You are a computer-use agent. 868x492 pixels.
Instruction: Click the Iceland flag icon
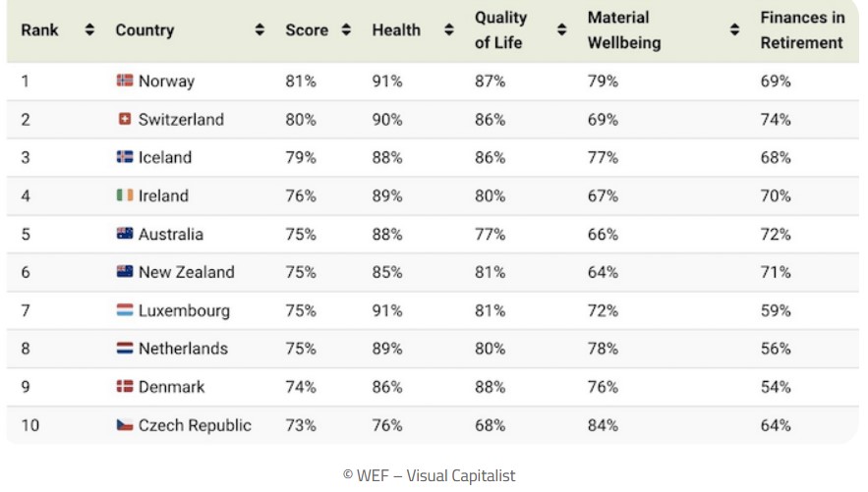[x=125, y=157]
